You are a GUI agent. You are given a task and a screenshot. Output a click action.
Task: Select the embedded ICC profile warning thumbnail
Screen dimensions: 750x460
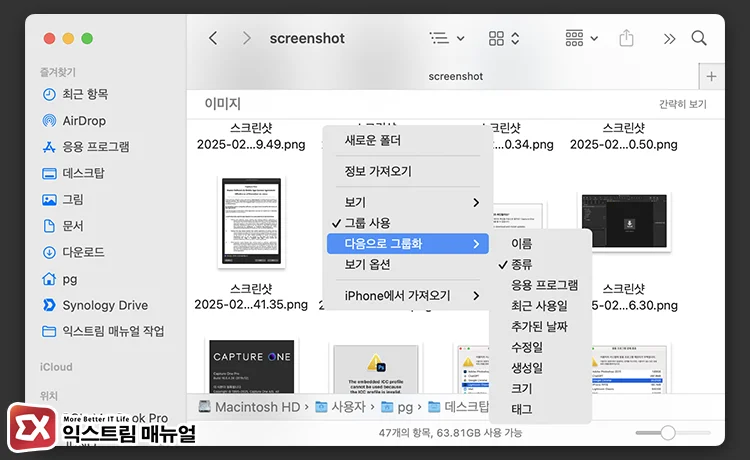point(376,369)
